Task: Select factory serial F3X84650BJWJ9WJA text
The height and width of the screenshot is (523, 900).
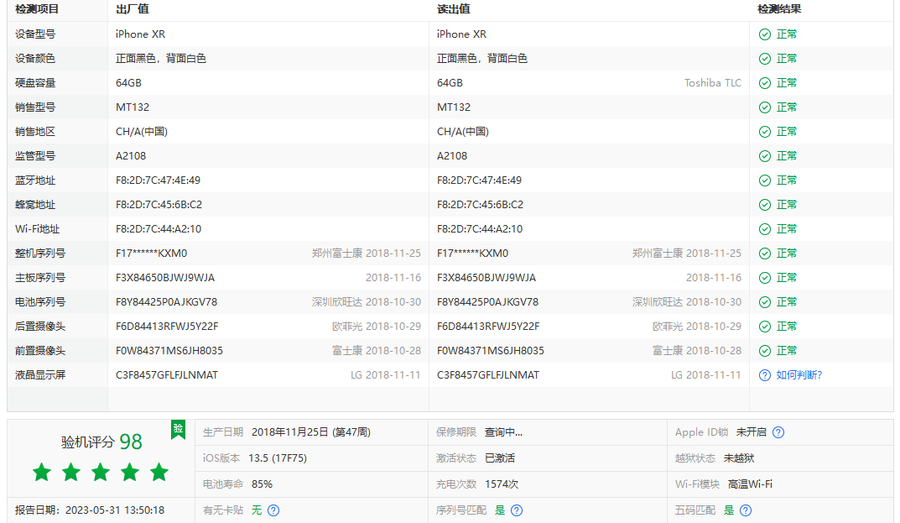Action: click(x=165, y=278)
